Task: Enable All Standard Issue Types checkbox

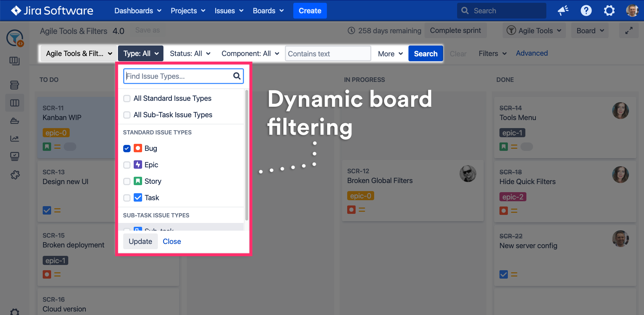Action: [x=127, y=98]
